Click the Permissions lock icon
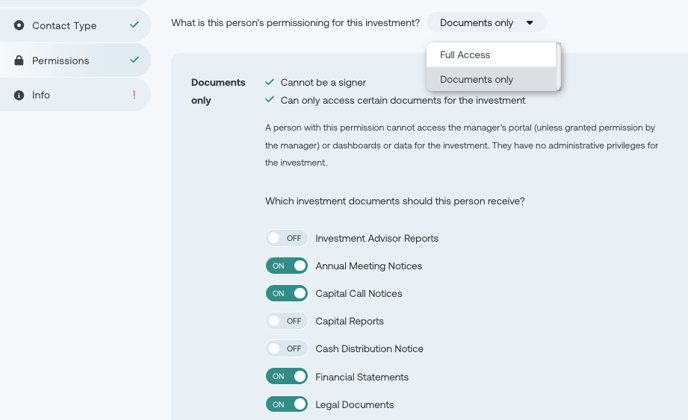Image resolution: width=688 pixels, height=420 pixels. (x=19, y=60)
